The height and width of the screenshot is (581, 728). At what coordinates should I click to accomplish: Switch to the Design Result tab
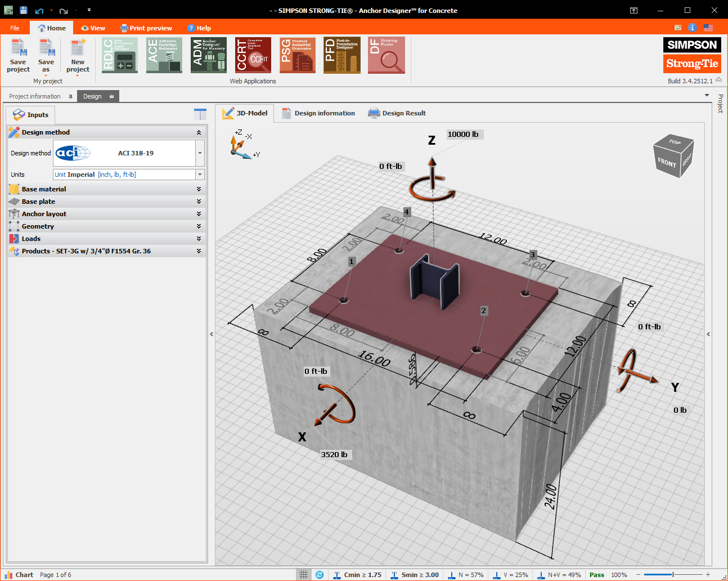pyautogui.click(x=397, y=113)
